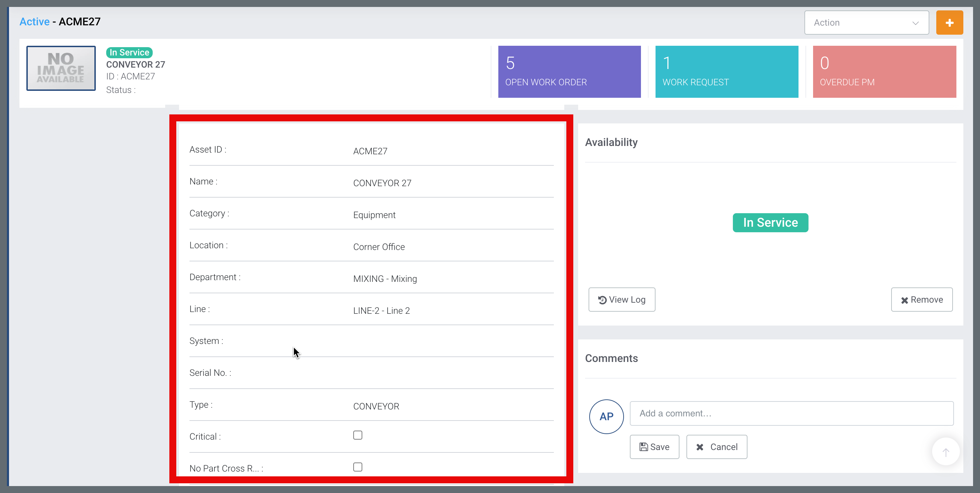The width and height of the screenshot is (980, 493).
Task: Click the In Service availability badge
Action: pos(770,223)
